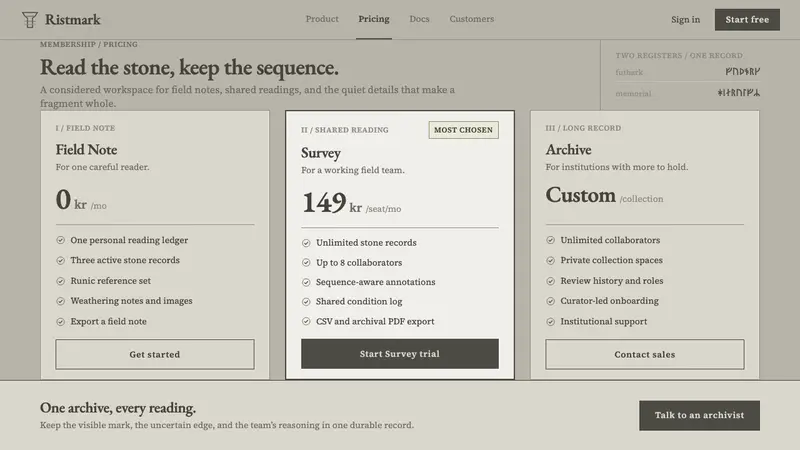Click the Ristmark logo icon
This screenshot has height=450, width=800.
[30, 19]
